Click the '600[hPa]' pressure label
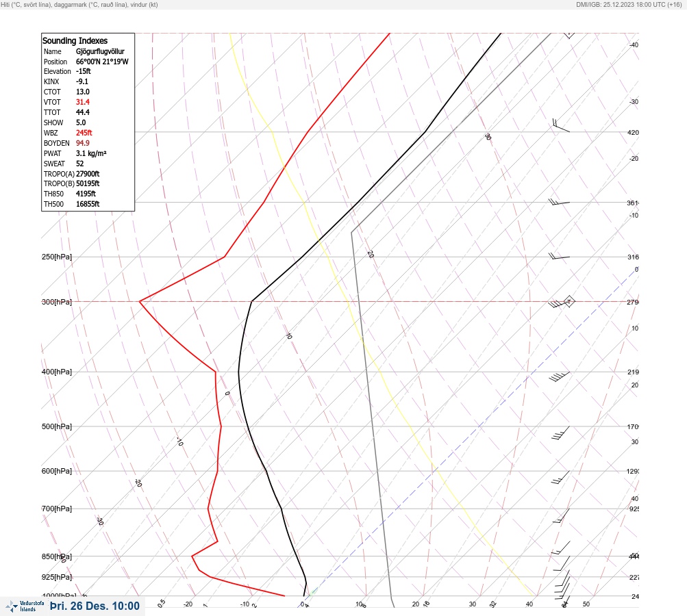 [57, 471]
